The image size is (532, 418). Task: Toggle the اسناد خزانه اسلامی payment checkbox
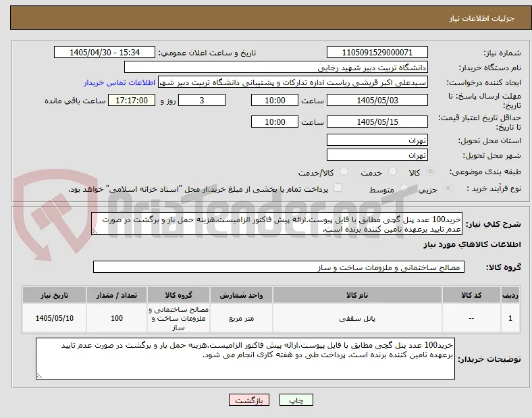click(x=338, y=188)
